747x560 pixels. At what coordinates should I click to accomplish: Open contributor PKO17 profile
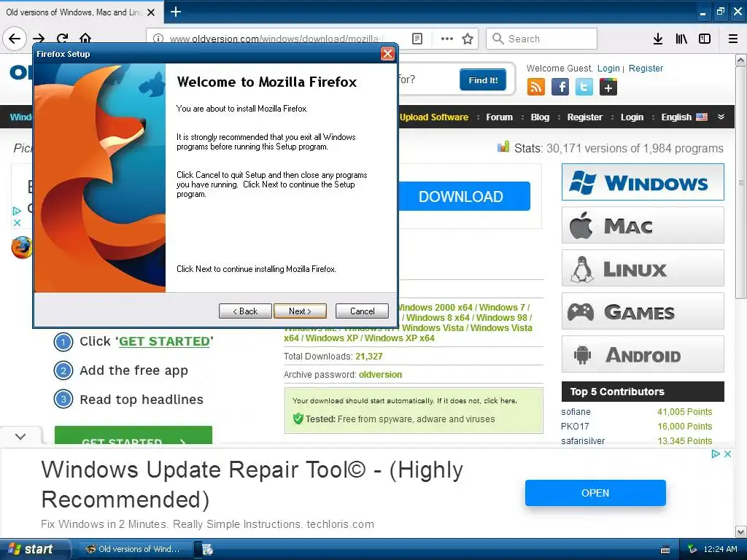click(x=575, y=426)
